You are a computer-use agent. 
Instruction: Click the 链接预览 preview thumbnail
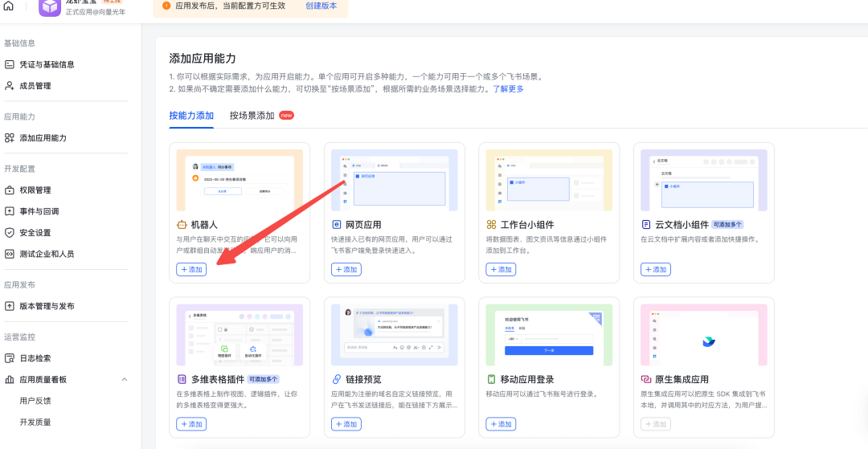(x=395, y=335)
